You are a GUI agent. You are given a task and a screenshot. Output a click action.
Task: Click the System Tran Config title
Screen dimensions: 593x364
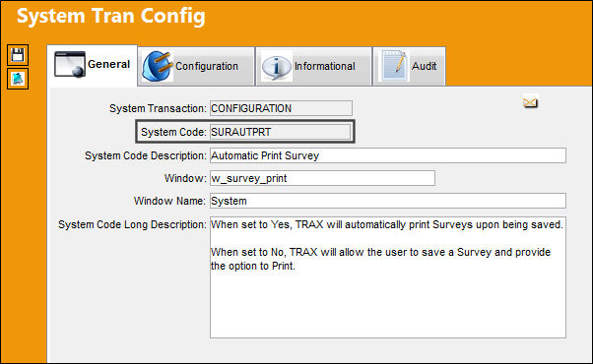110,17
